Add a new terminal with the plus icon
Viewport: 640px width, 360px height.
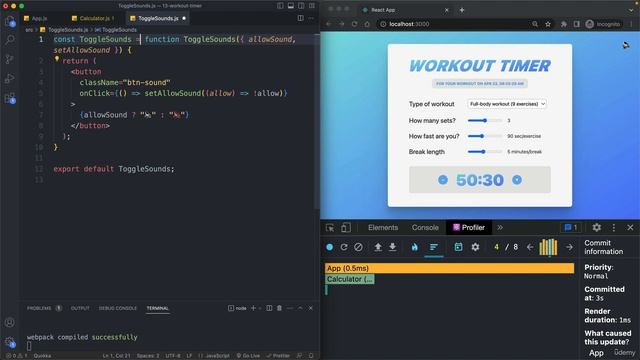pyautogui.click(x=253, y=308)
